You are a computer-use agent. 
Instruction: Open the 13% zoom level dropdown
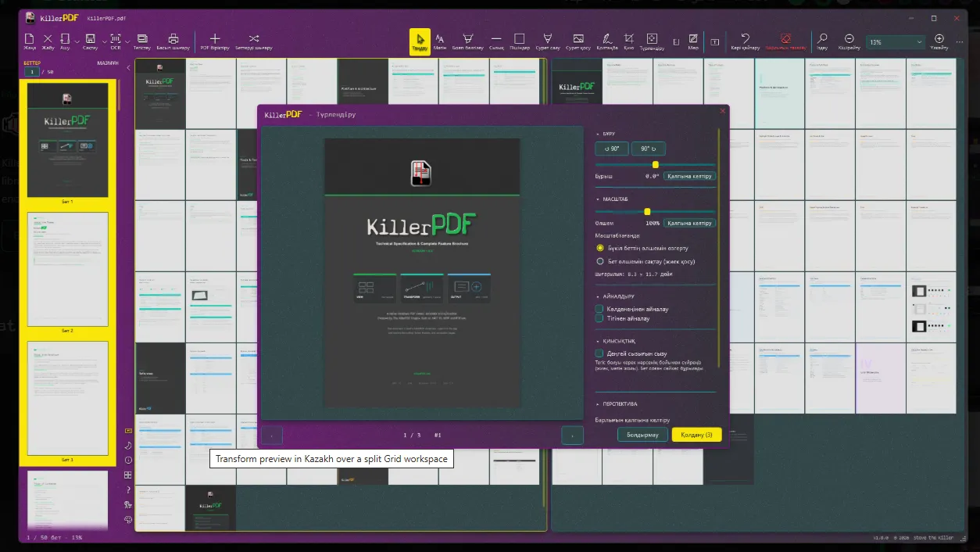tap(895, 42)
